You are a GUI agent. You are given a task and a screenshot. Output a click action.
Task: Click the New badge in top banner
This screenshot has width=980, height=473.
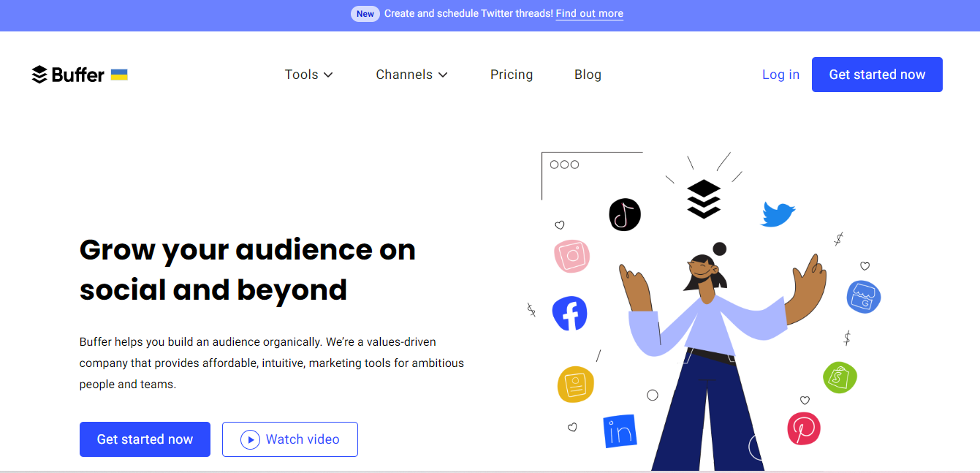point(365,13)
